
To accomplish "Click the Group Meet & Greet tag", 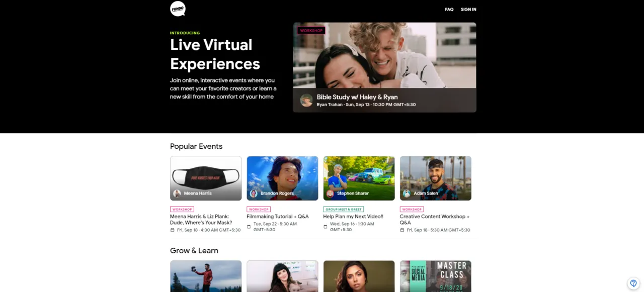I will [x=343, y=209].
